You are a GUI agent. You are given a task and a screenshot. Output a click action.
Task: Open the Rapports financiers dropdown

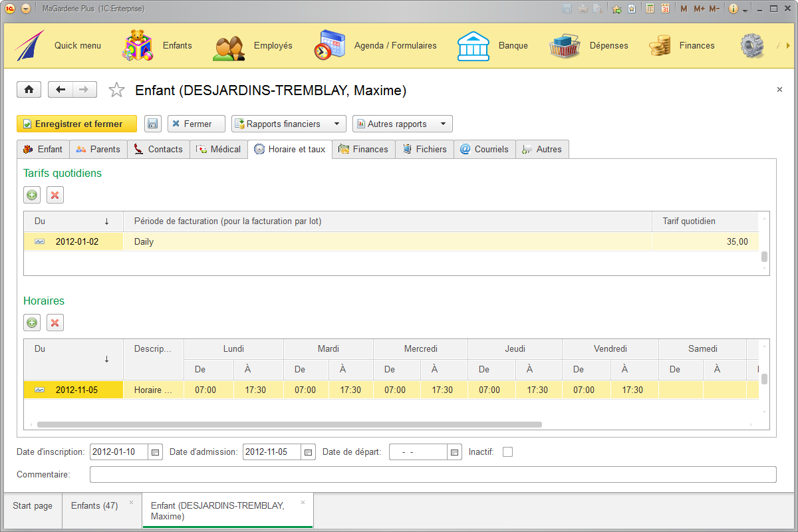click(288, 124)
